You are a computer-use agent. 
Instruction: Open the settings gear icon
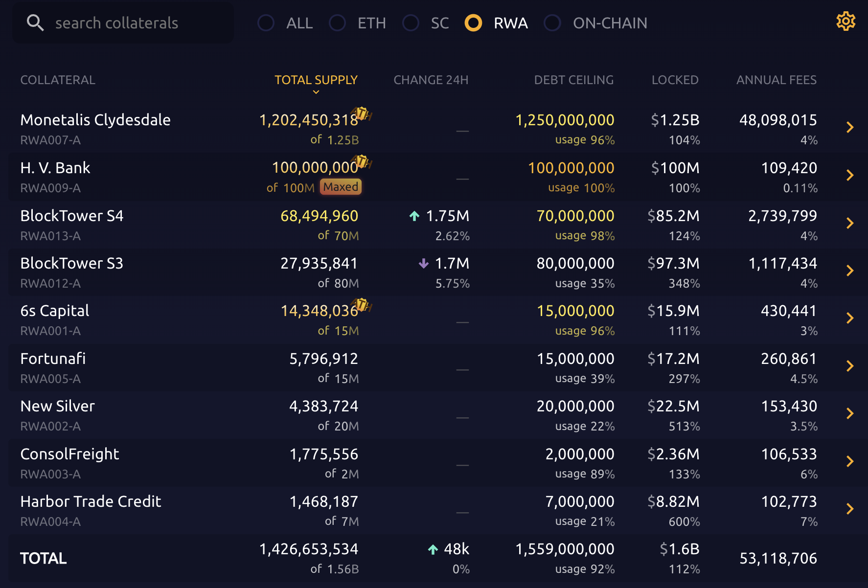[845, 22]
